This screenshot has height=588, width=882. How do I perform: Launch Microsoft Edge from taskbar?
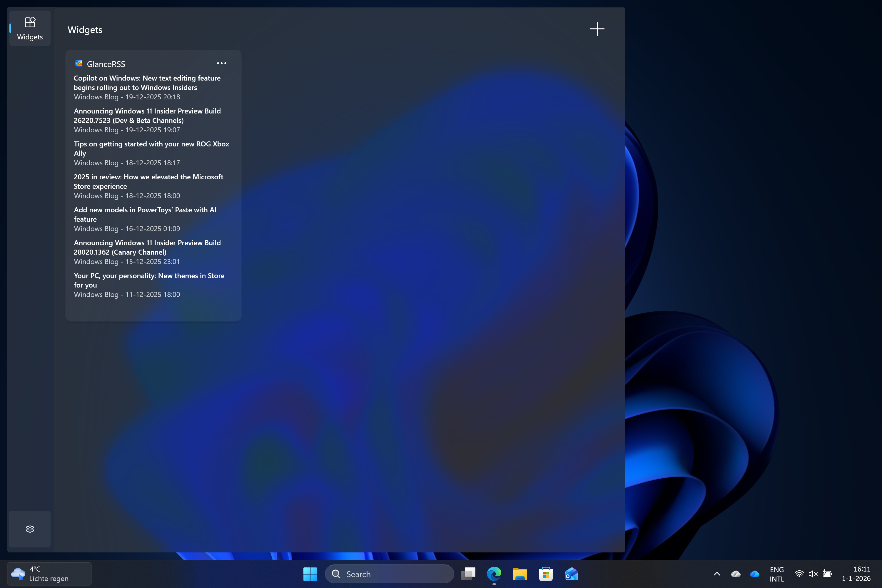point(494,574)
